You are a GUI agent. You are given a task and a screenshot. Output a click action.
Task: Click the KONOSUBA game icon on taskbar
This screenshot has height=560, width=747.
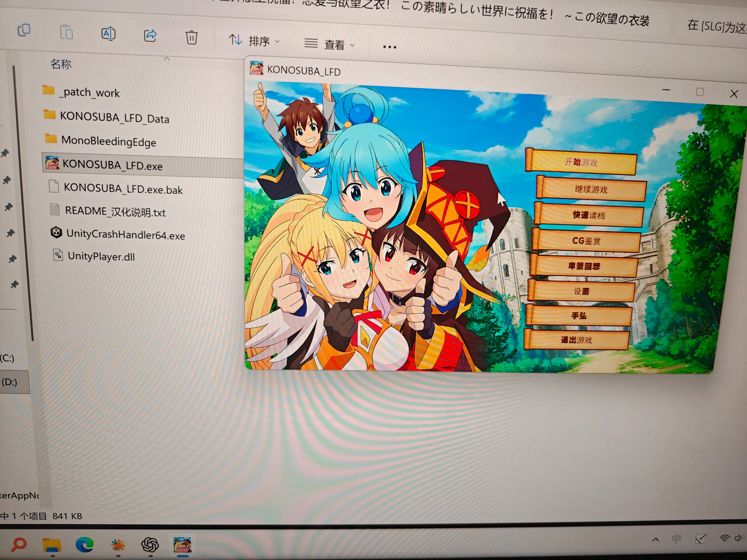tap(182, 545)
